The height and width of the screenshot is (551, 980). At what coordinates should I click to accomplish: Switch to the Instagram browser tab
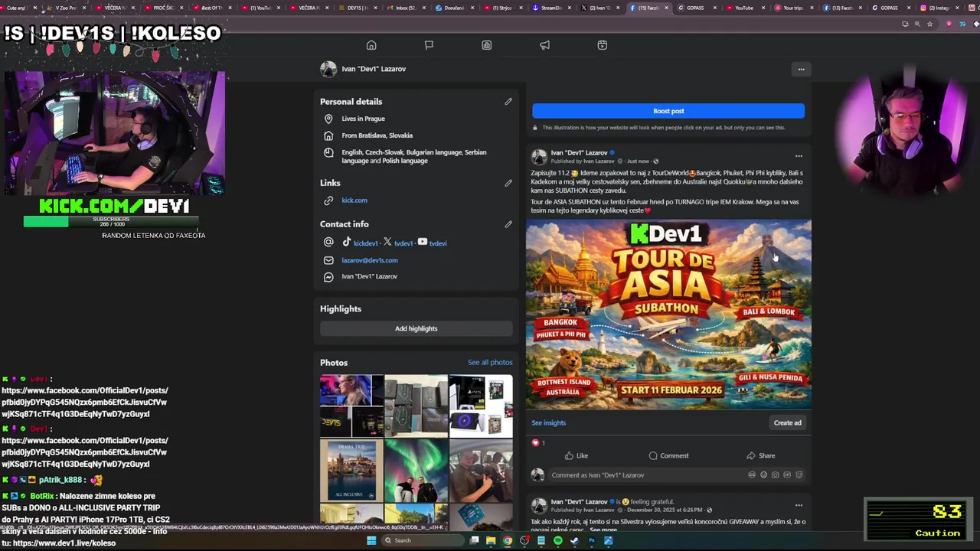click(x=938, y=8)
